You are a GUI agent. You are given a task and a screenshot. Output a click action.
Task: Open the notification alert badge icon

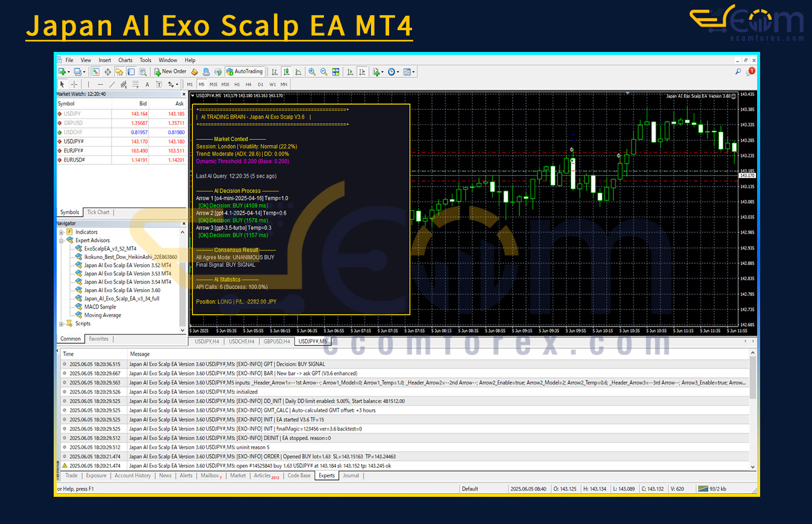751,71
